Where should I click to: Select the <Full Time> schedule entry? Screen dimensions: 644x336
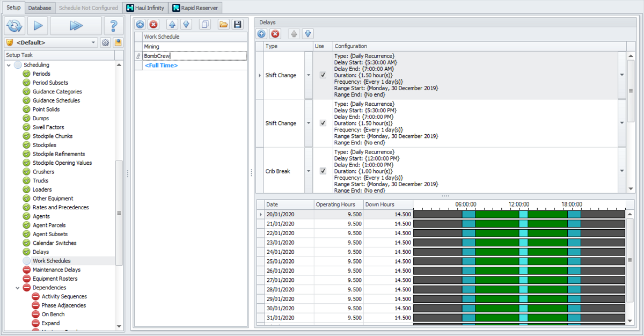click(x=161, y=65)
